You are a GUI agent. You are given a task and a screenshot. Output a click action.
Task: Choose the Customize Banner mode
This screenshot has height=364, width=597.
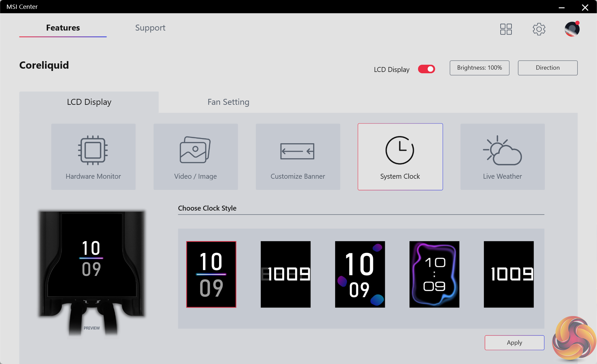pos(298,157)
